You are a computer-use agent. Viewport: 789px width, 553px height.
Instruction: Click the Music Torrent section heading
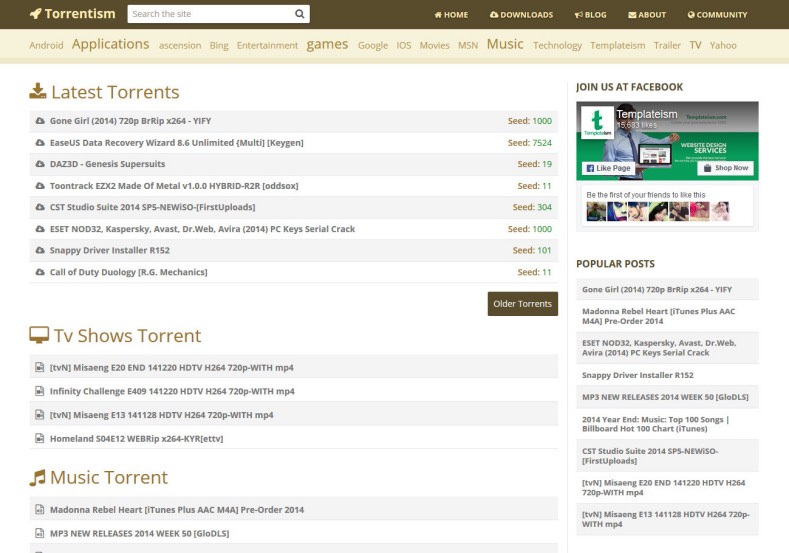click(109, 478)
